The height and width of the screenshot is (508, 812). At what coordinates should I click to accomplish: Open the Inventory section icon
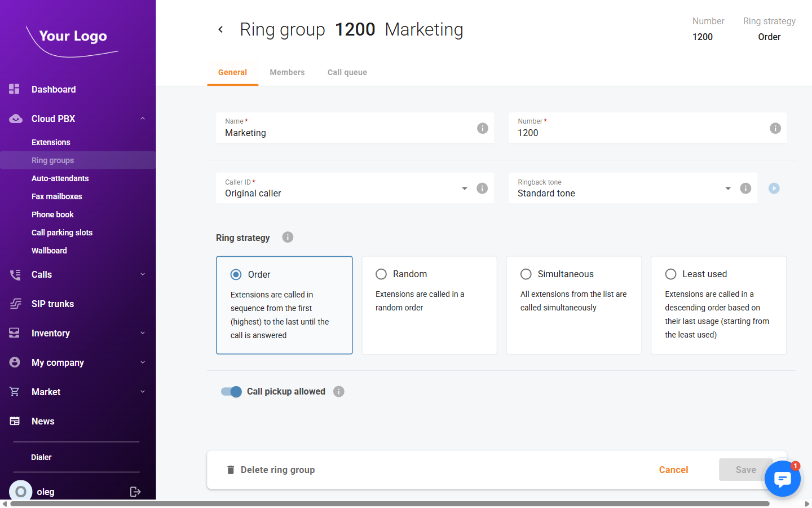click(x=14, y=333)
